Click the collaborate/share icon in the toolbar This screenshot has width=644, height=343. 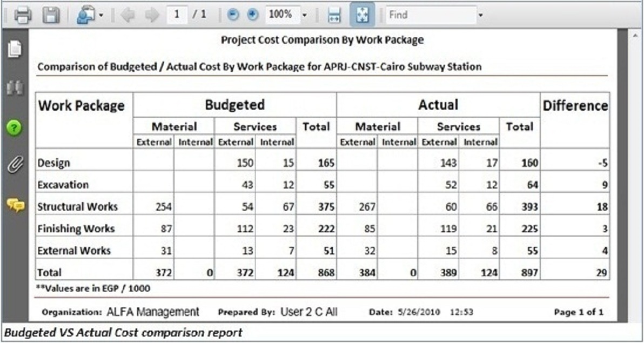[x=85, y=15]
